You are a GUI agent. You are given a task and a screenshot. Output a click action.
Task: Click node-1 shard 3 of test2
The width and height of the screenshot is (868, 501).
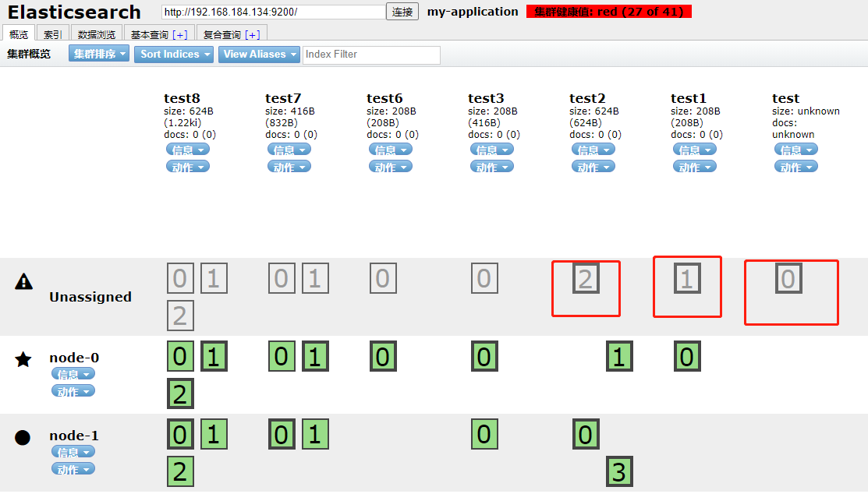click(619, 471)
